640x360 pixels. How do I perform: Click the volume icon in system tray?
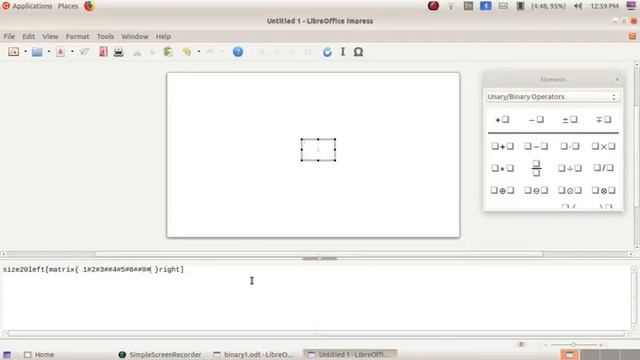coord(578,6)
